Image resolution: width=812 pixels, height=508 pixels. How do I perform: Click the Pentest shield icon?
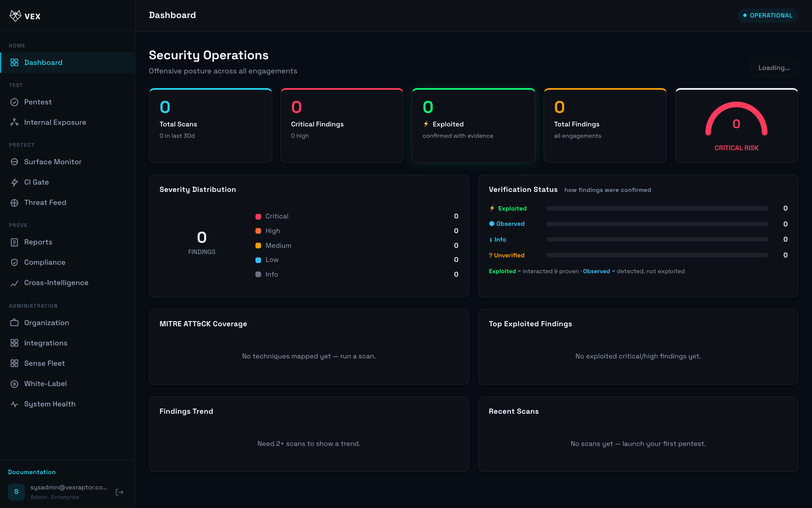[14, 102]
